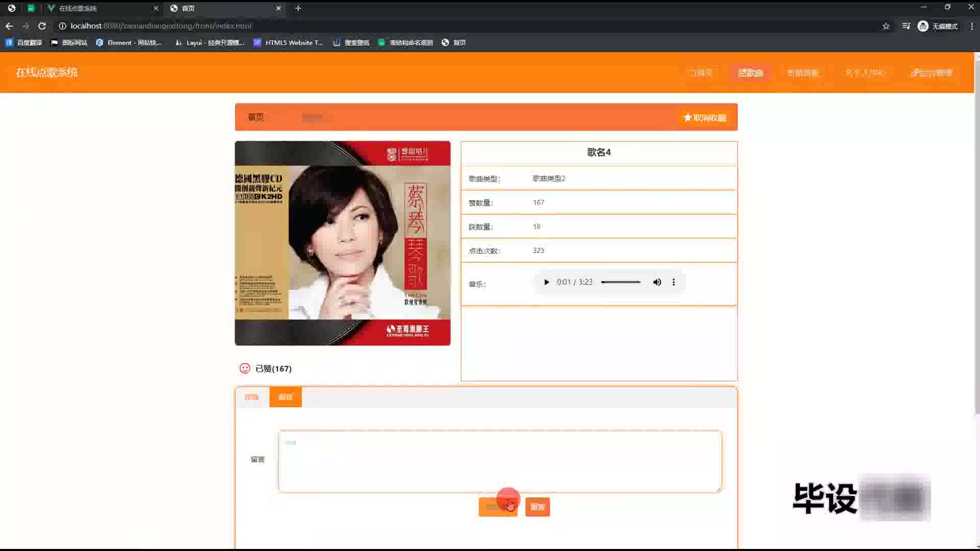980x551 pixels.
Task: Open 后台管理 in the navigation bar
Action: (x=931, y=73)
